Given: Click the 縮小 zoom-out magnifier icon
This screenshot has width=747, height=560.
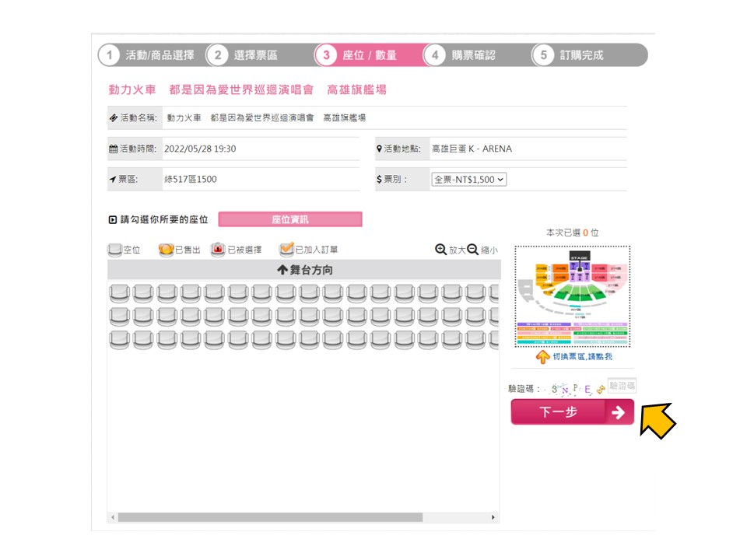Looking at the screenshot, I should click(472, 250).
